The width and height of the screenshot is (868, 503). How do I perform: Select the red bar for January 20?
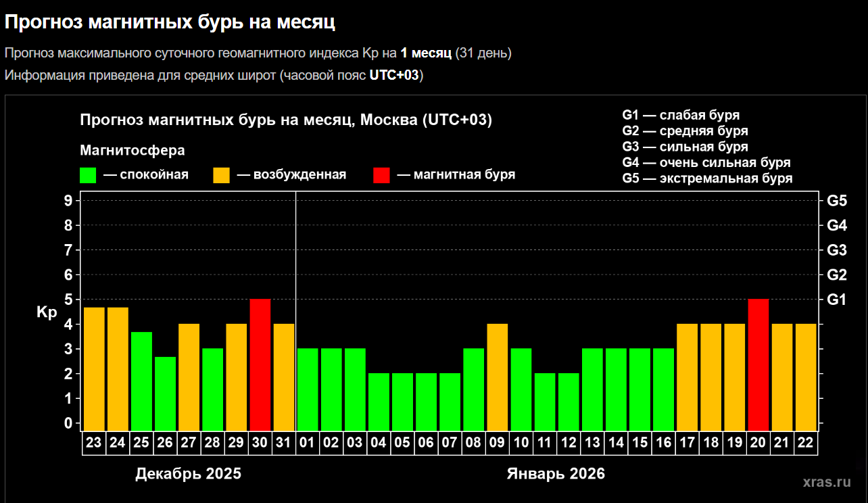758,364
